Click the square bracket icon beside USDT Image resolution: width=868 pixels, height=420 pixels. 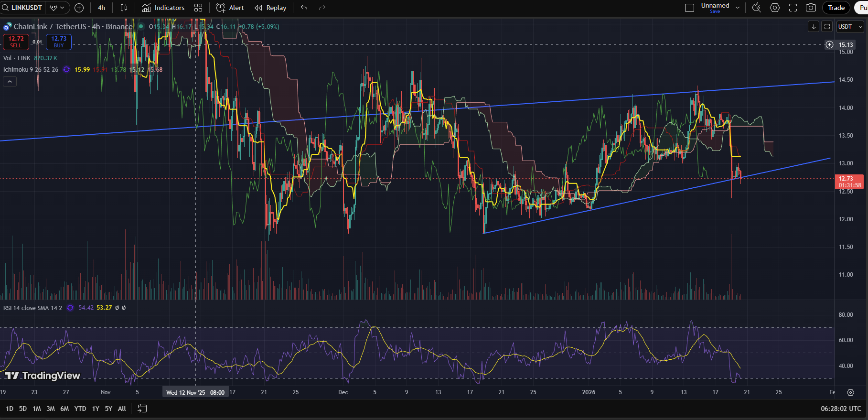pyautogui.click(x=827, y=27)
